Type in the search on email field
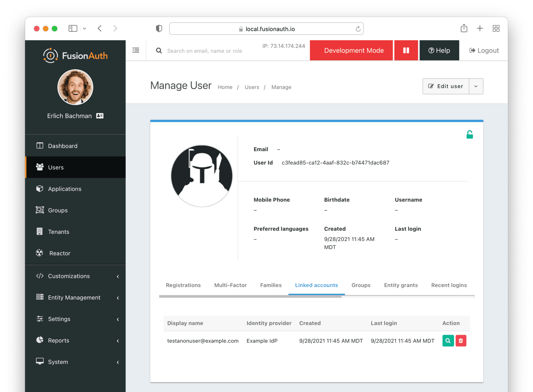The image size is (533, 392). pyautogui.click(x=205, y=51)
